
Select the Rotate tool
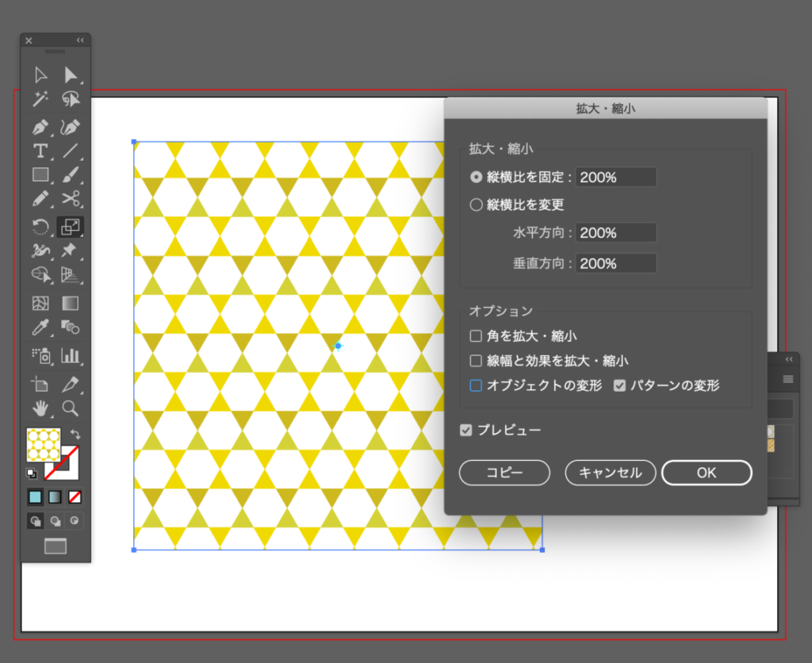pos(40,228)
